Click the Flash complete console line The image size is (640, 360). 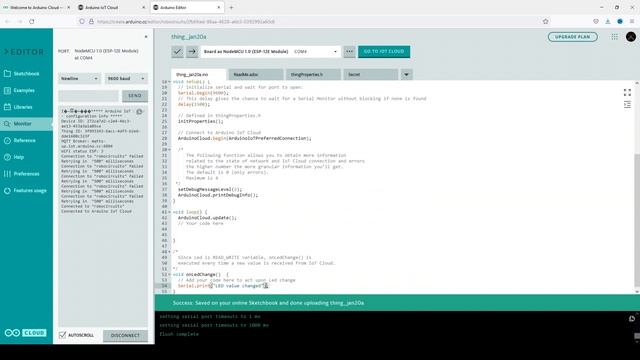179,334
